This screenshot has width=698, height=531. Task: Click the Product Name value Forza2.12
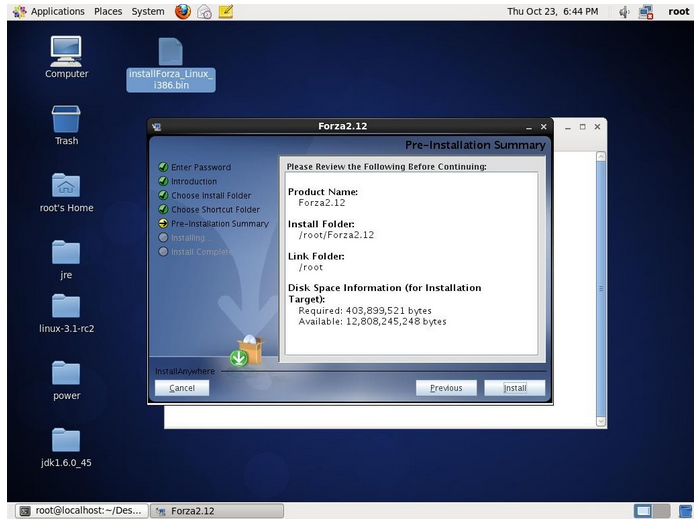[321, 203]
